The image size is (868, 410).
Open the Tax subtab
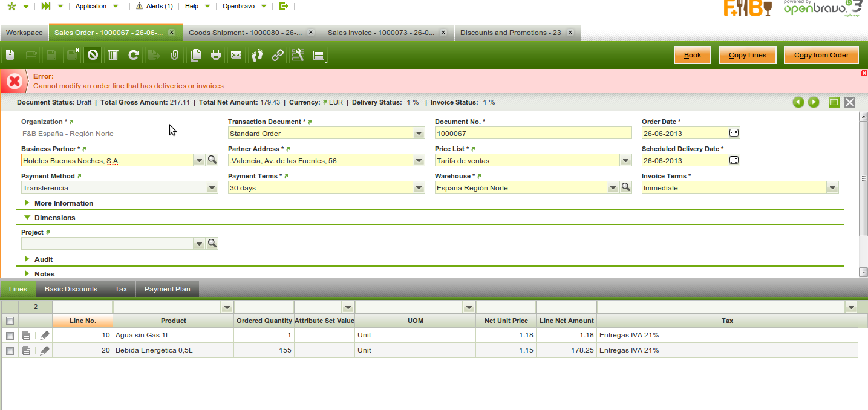point(121,289)
